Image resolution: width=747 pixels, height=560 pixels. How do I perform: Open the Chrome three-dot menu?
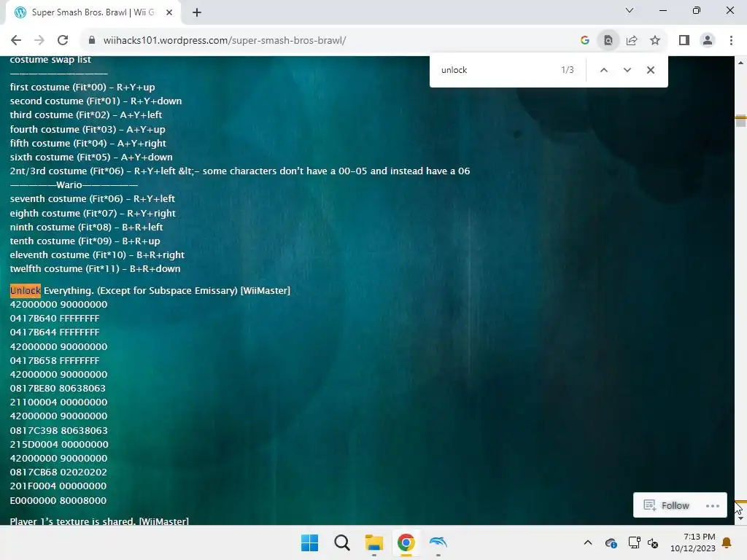731,41
